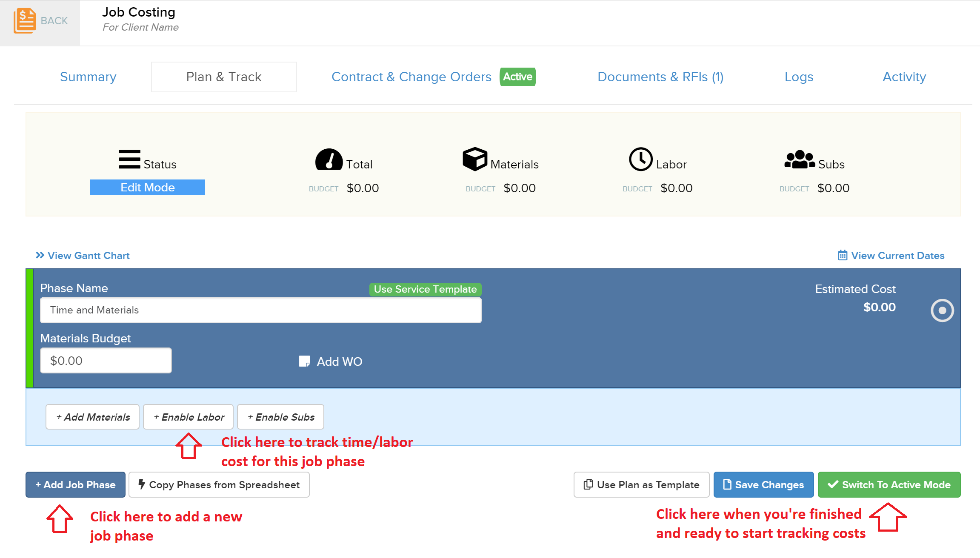Viewport: 980px width, 558px height.
Task: Click the Materials box icon
Action: click(x=475, y=159)
